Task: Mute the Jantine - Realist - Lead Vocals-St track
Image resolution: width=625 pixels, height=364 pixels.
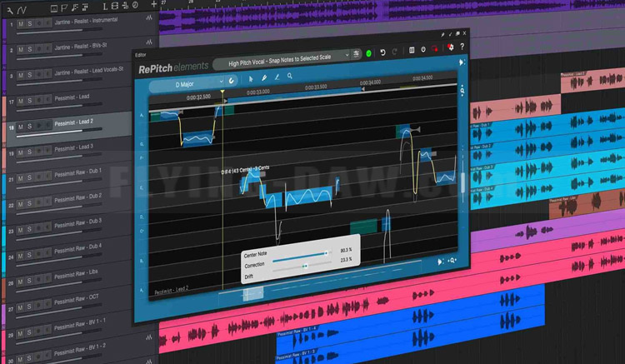Action: [21, 75]
